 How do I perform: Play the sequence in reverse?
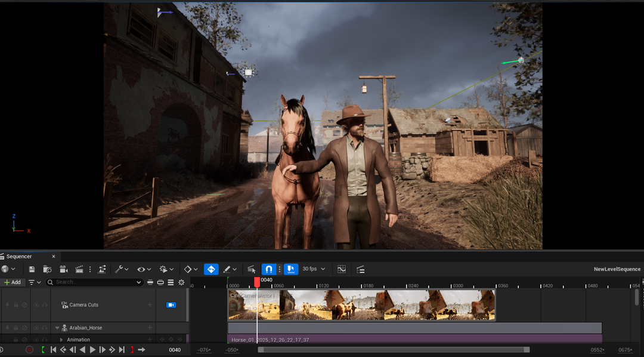pyautogui.click(x=82, y=350)
